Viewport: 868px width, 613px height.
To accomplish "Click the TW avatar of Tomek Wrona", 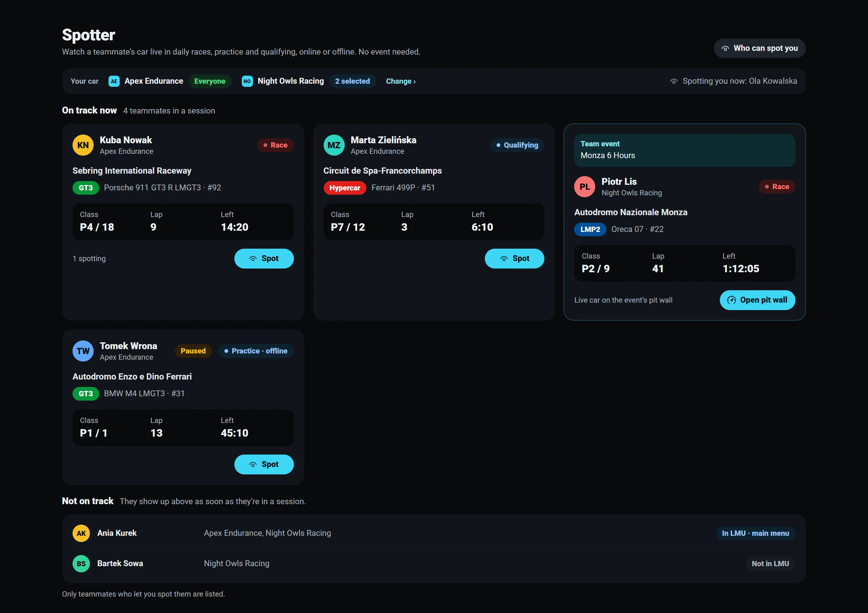I will pos(83,351).
